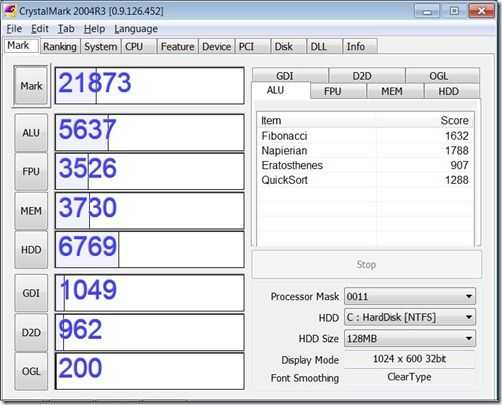Select the QuickSort row
This screenshot has height=405, width=502.
coord(365,180)
